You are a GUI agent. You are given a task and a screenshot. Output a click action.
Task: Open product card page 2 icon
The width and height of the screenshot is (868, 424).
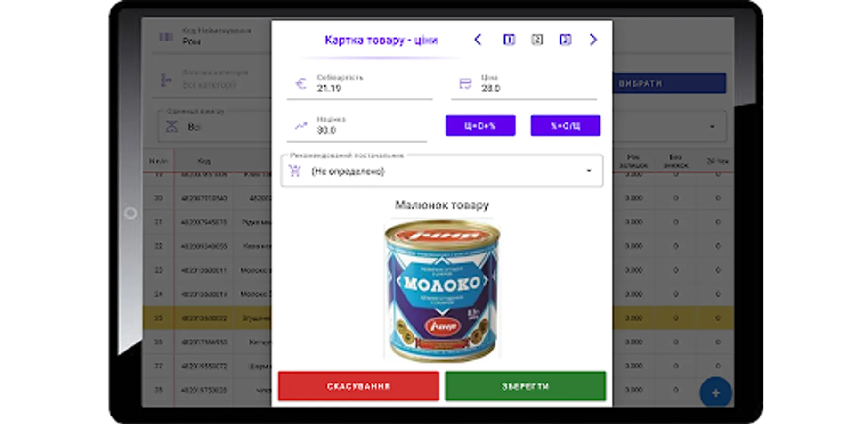click(537, 40)
